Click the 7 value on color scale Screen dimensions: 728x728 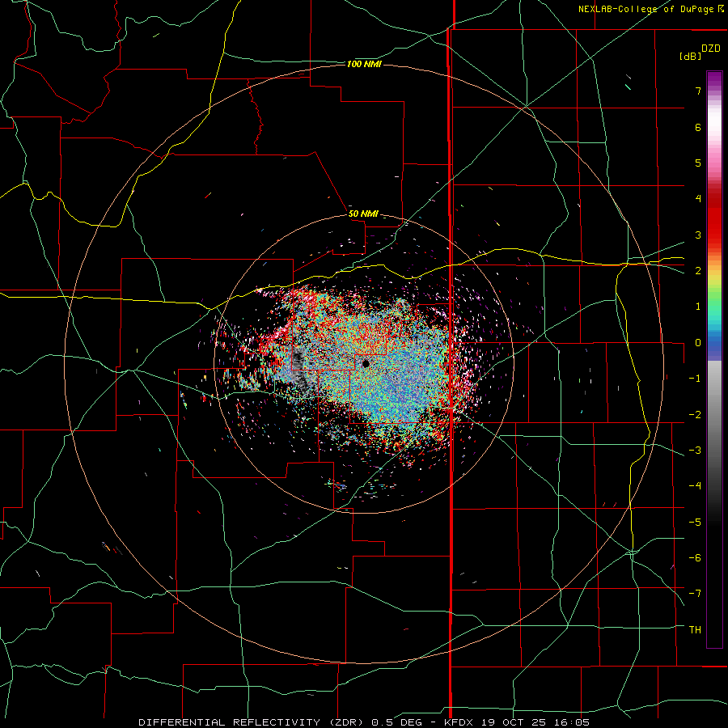click(x=698, y=91)
